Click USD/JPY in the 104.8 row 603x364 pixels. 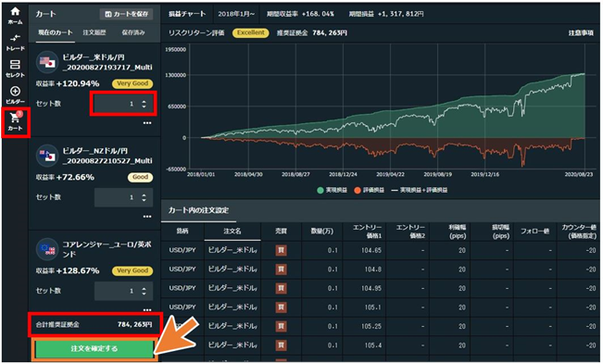click(182, 270)
